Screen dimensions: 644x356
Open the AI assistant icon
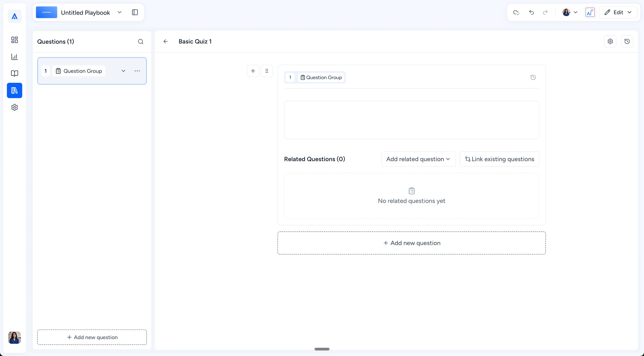(x=590, y=12)
